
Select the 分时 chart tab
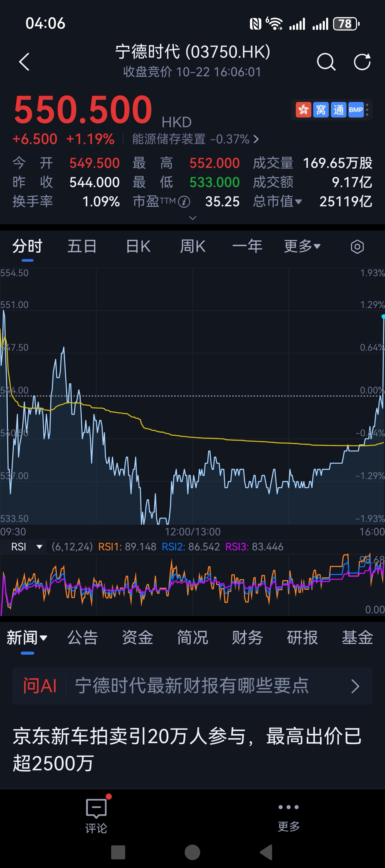coord(27,246)
